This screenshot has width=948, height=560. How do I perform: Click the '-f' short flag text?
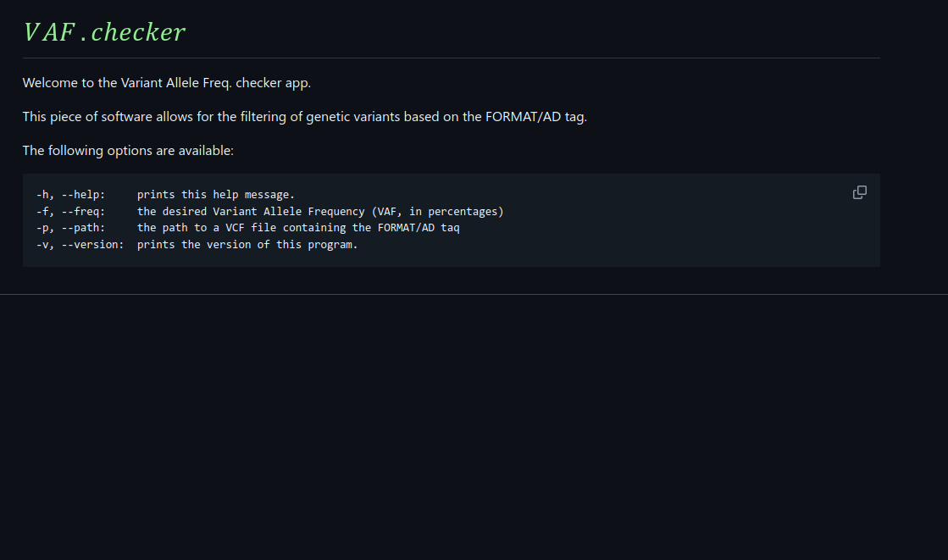[42, 212]
